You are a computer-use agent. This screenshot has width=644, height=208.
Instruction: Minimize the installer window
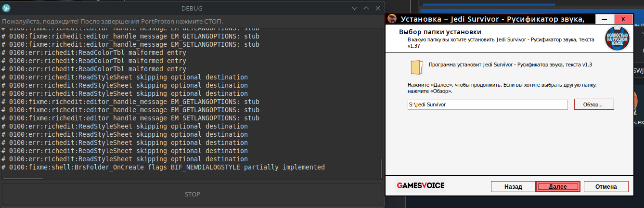(604, 19)
